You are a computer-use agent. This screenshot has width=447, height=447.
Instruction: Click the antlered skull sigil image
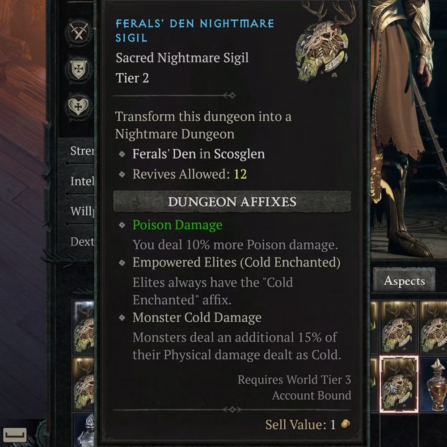pos(323,43)
